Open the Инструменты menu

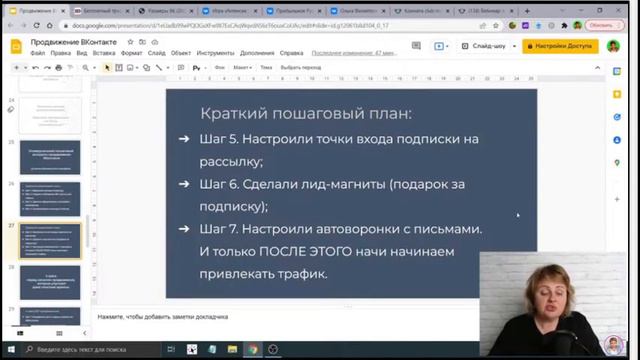coord(215,53)
